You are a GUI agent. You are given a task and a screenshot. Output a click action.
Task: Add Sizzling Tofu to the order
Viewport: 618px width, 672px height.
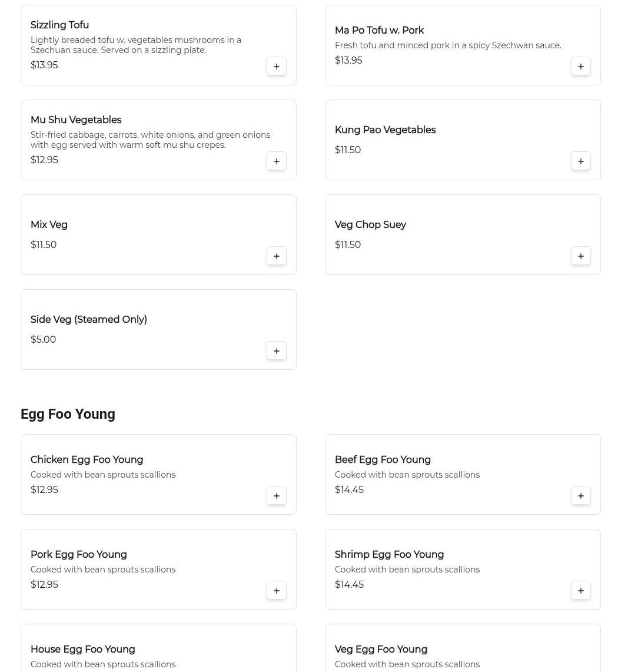277,67
